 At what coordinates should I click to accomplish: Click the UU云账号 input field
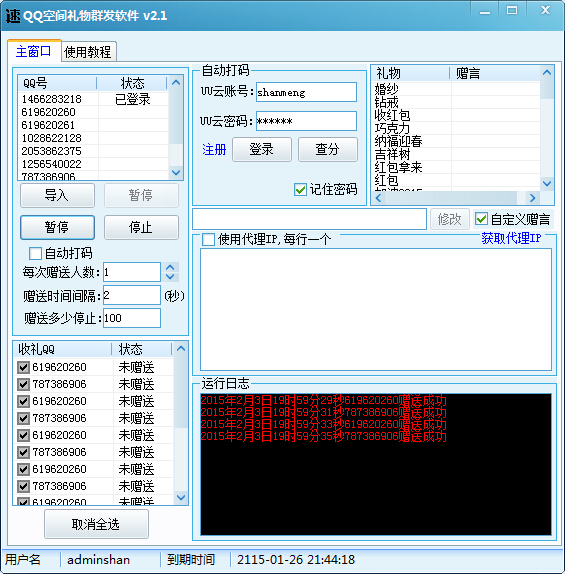click(x=306, y=92)
